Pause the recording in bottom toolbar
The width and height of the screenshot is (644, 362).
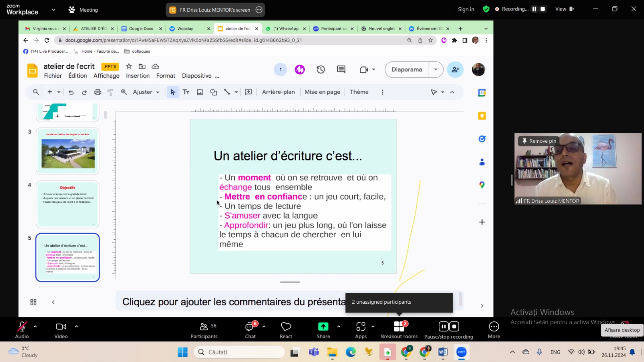pyautogui.click(x=443, y=327)
